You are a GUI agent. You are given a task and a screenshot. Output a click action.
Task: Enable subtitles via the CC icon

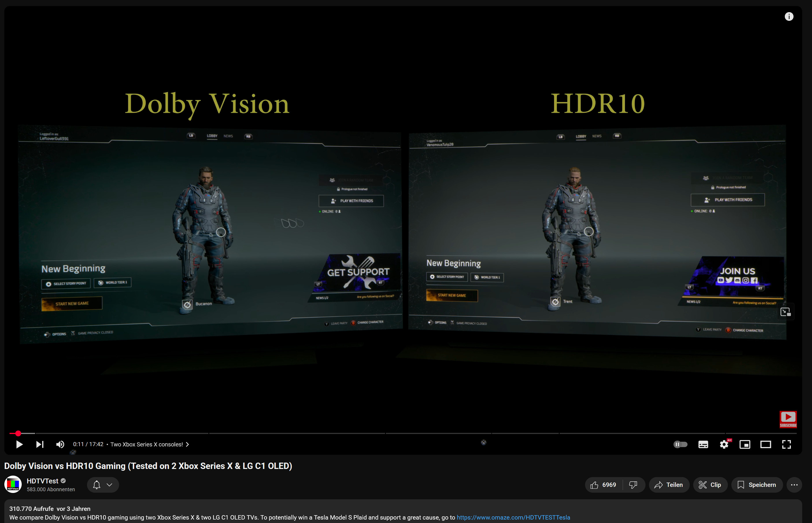click(x=703, y=444)
